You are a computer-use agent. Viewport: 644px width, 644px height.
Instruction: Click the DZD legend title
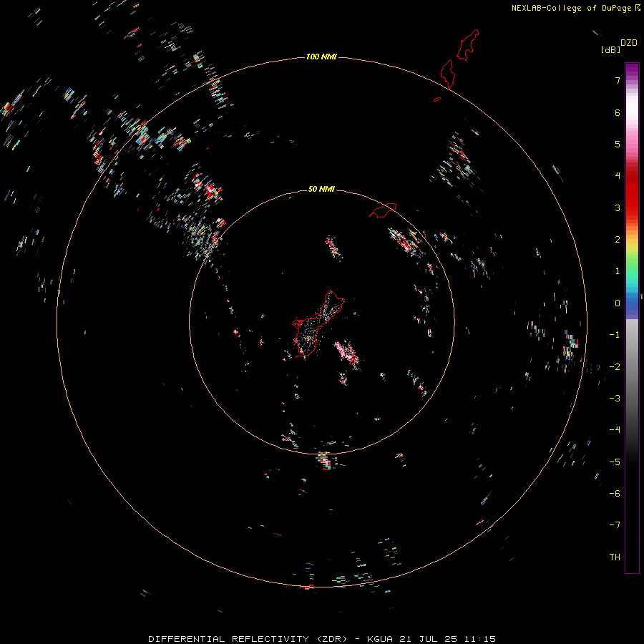(x=629, y=43)
